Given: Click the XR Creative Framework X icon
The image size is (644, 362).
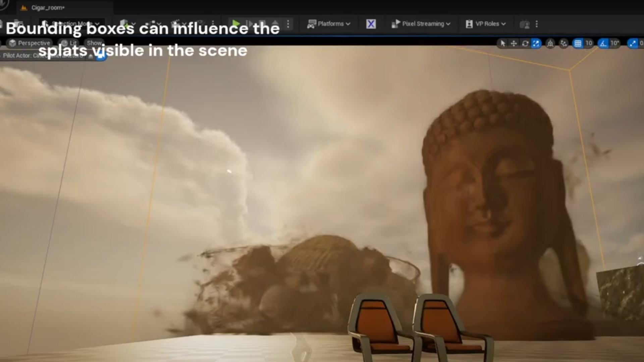Looking at the screenshot, I should coord(371,24).
